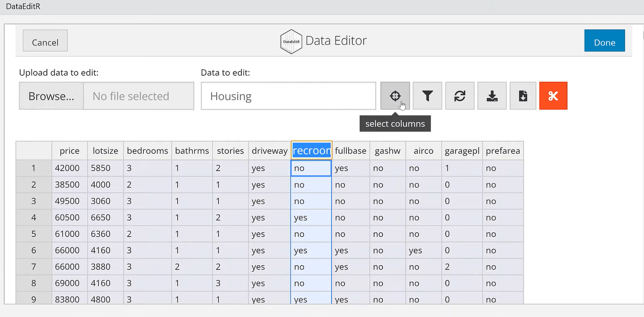Click lotsize cell 4800

pos(106,299)
